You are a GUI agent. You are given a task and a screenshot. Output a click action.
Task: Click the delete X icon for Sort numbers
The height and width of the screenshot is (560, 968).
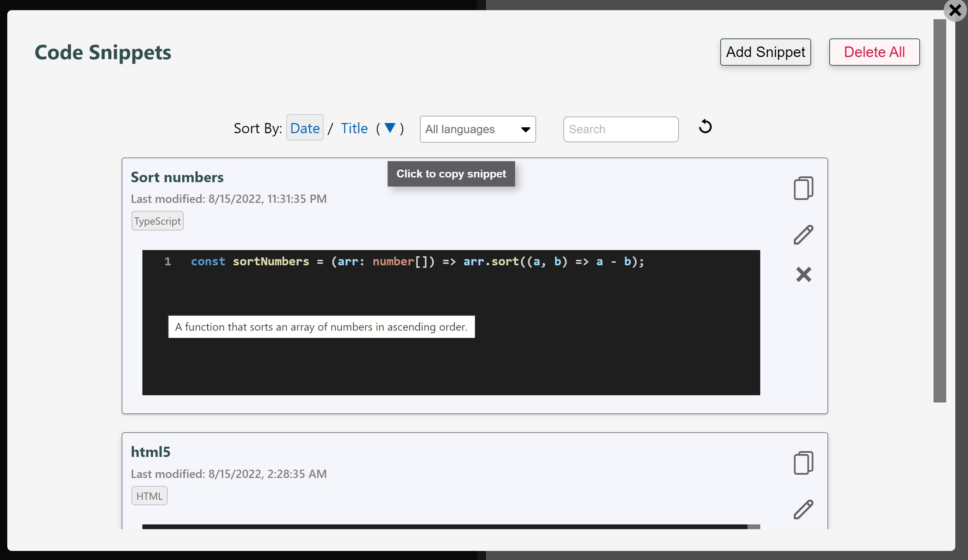[x=804, y=274]
